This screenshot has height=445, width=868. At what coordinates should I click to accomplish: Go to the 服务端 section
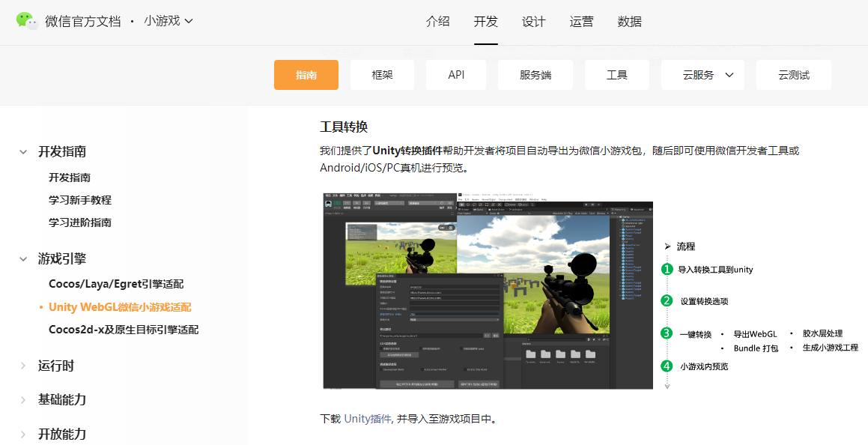coord(535,75)
